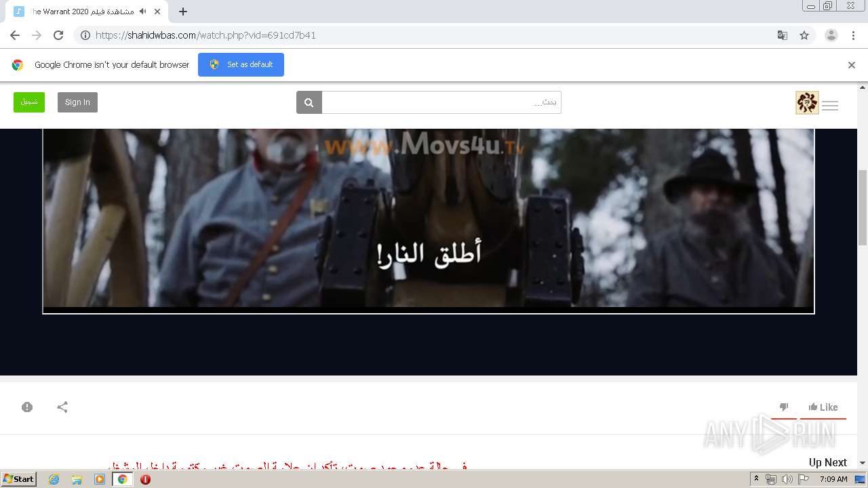The height and width of the screenshot is (488, 868).
Task: Open the file explorer taskbar icon
Action: point(77,479)
